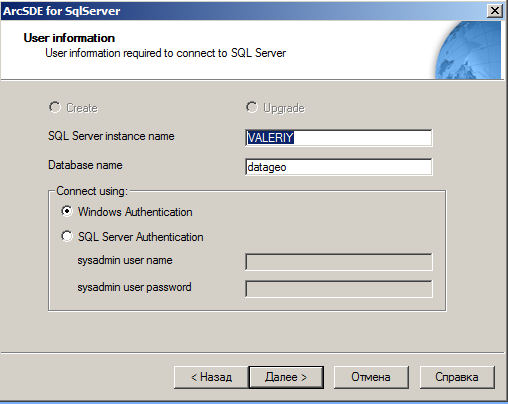The width and height of the screenshot is (508, 404).
Task: Go back with the Назад button
Action: (211, 377)
